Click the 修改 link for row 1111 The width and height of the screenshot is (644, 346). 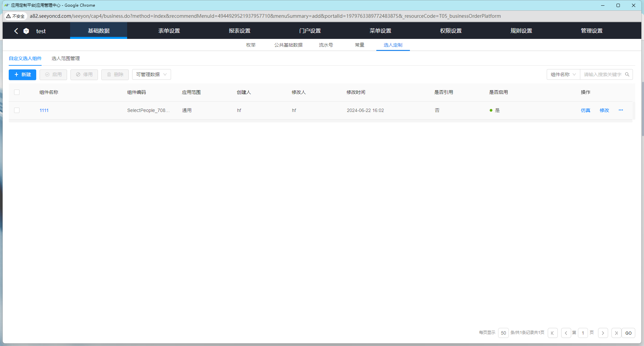pyautogui.click(x=604, y=110)
